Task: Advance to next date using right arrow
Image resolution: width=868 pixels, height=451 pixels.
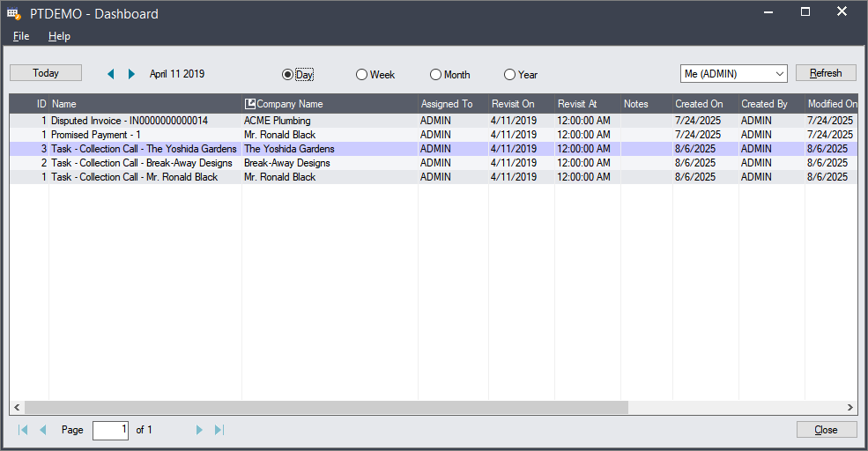Action: pos(131,74)
